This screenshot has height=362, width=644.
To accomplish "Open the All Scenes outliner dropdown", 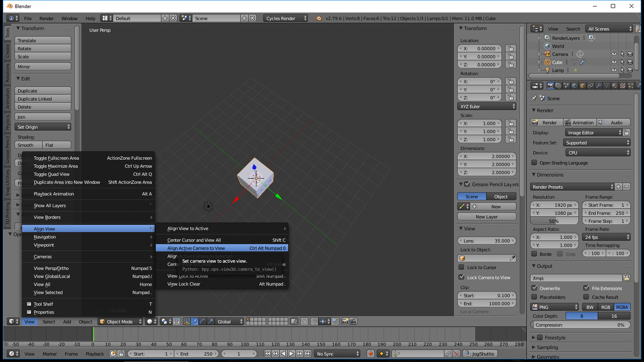I will tap(609, 29).
